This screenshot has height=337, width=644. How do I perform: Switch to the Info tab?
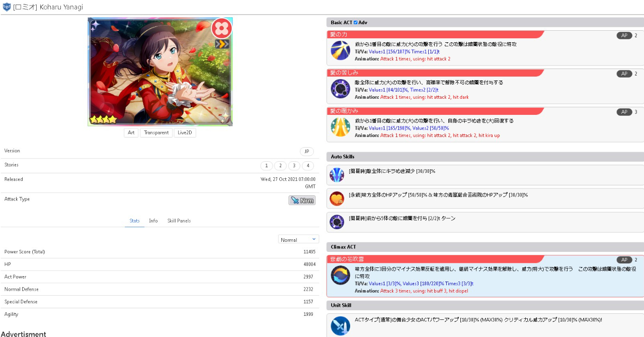(x=153, y=221)
